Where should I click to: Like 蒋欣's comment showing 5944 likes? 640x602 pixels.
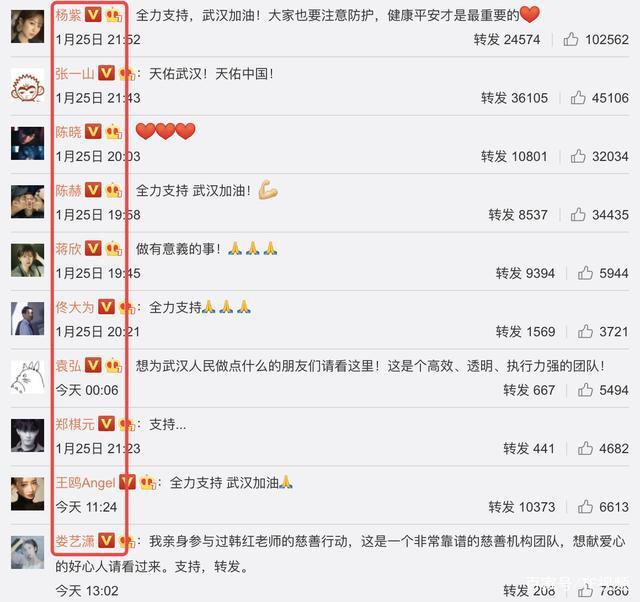tap(585, 273)
